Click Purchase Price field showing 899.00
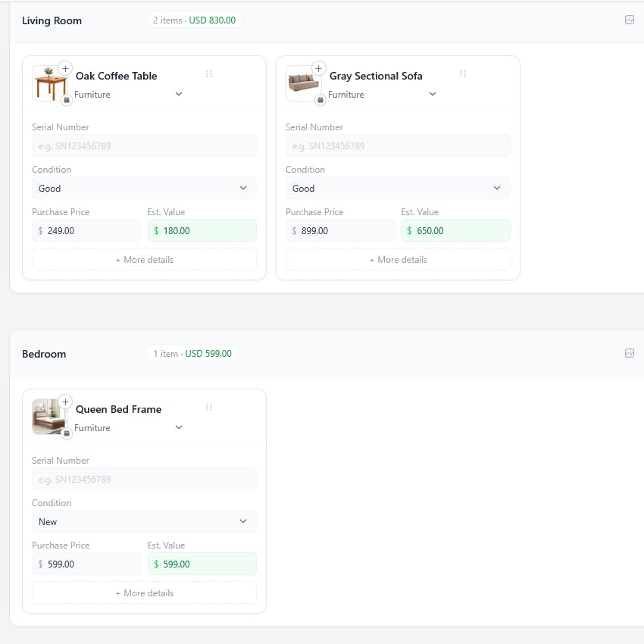The image size is (644, 644). [340, 231]
